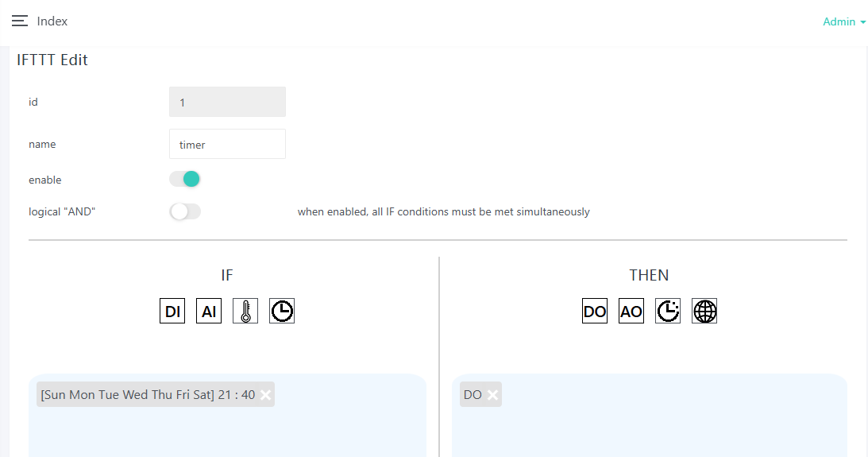868x457 pixels.
Task: Add an AI condition to IF
Action: (209, 311)
